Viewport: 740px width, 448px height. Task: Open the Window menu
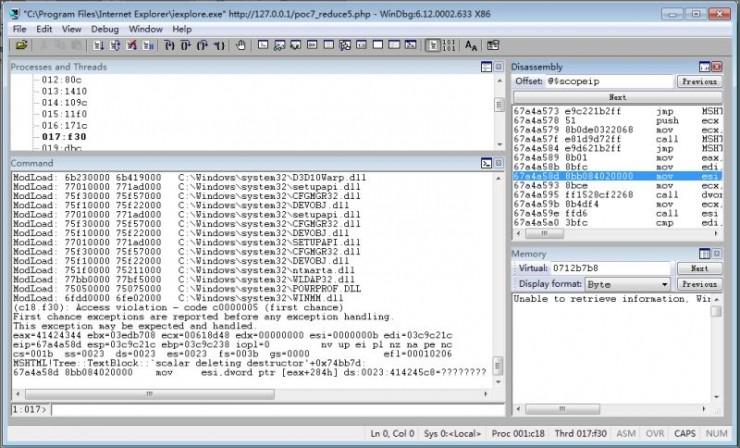click(145, 29)
